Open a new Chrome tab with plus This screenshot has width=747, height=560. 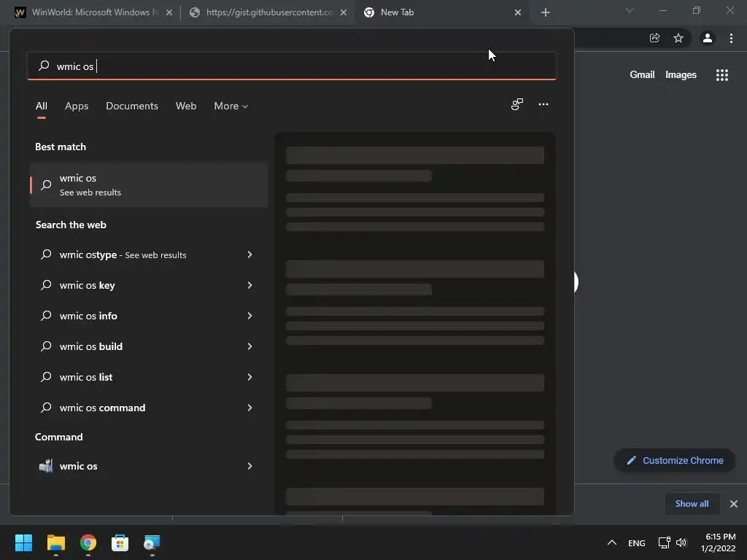point(546,13)
